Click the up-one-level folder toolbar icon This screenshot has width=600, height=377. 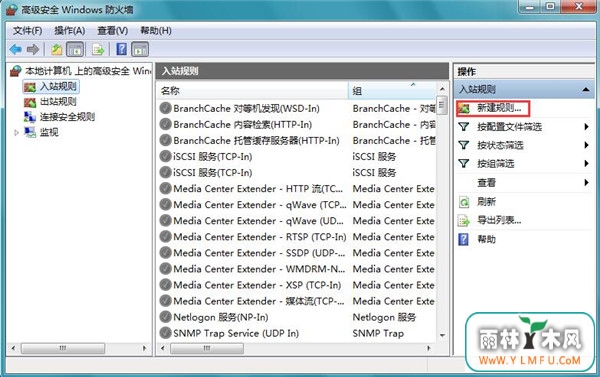pos(57,49)
